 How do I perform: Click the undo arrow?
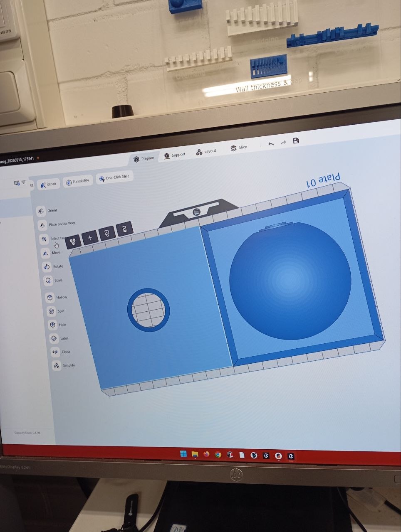pos(271,144)
